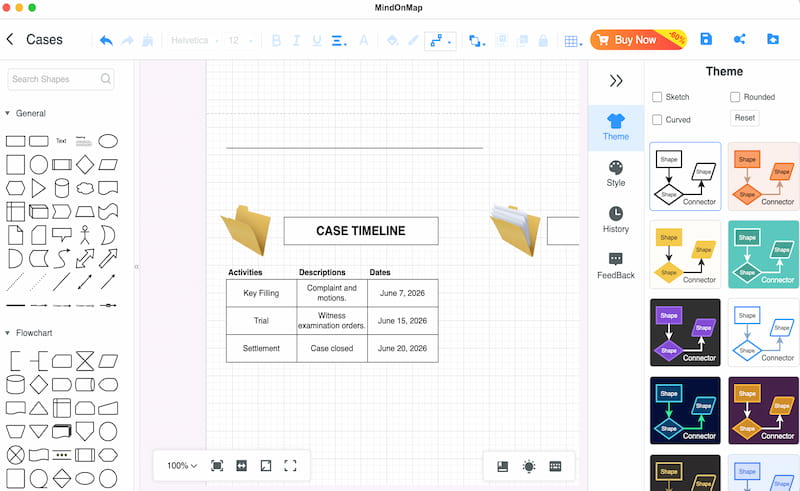Select the orange theme thumbnail

764,177
